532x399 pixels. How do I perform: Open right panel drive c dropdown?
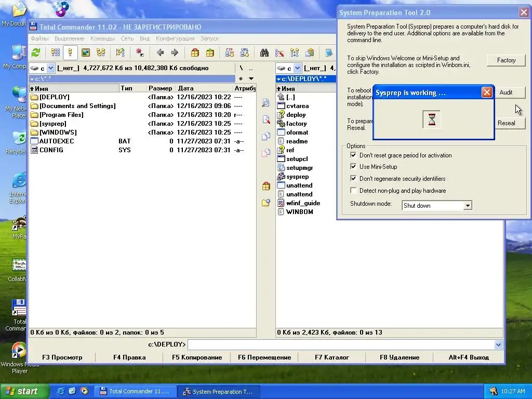[297, 68]
